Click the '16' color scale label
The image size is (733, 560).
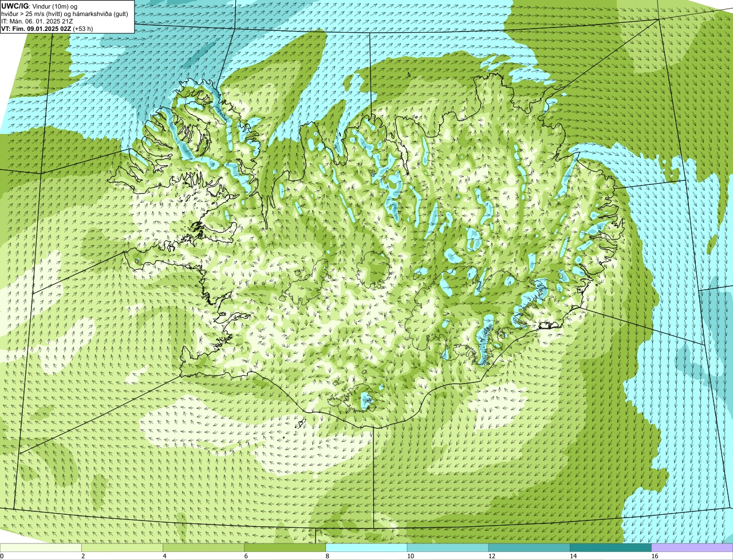point(655,556)
